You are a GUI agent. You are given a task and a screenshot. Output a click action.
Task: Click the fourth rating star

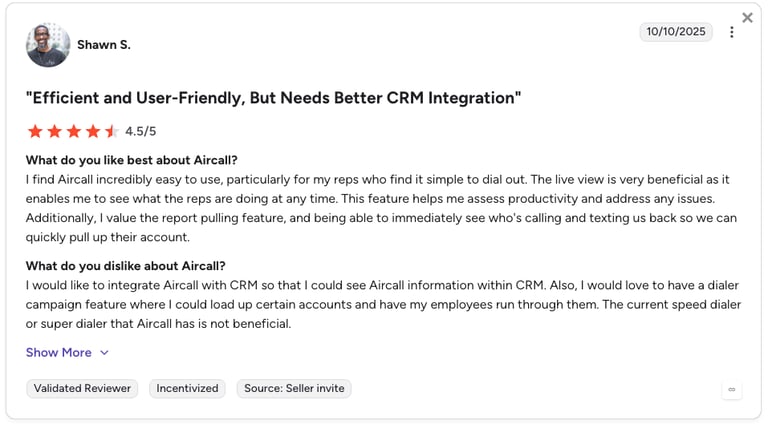pyautogui.click(x=93, y=131)
